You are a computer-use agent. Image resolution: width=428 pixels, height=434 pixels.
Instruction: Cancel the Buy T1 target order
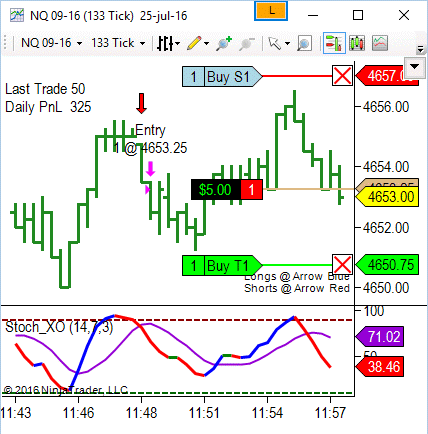pyautogui.click(x=342, y=265)
